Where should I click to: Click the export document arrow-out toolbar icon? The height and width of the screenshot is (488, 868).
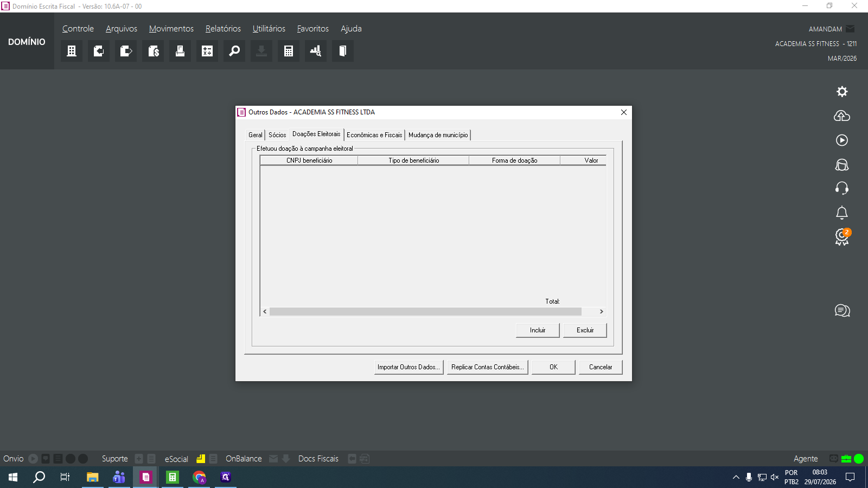[x=126, y=51]
